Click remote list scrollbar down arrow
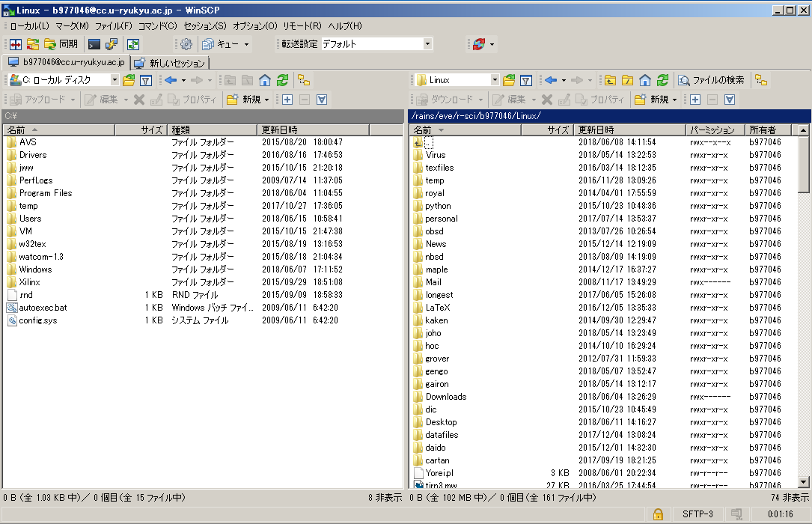Viewport: 812px width, 524px height. click(803, 482)
